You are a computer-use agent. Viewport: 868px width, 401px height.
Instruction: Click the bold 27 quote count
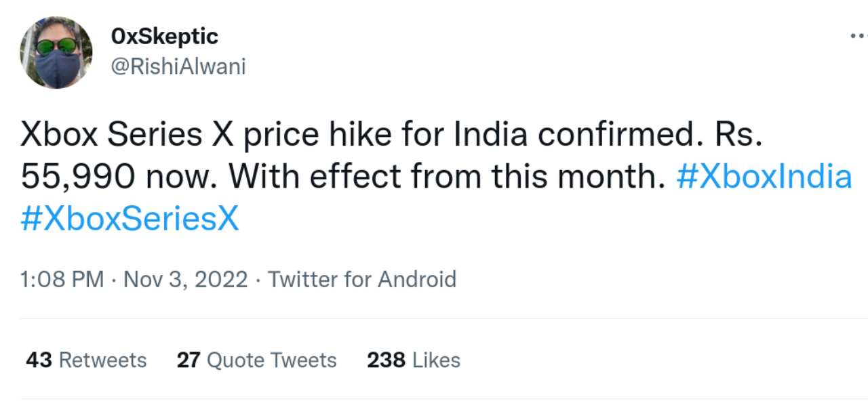coord(188,360)
